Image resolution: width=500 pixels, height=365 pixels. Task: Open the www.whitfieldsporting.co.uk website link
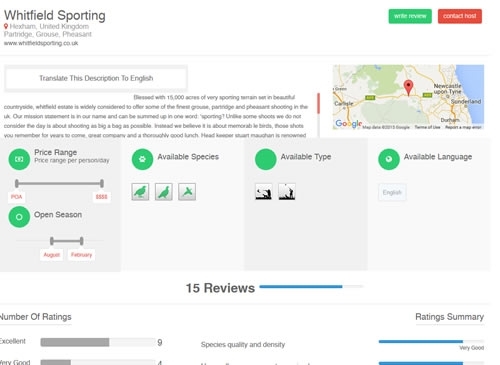(41, 43)
